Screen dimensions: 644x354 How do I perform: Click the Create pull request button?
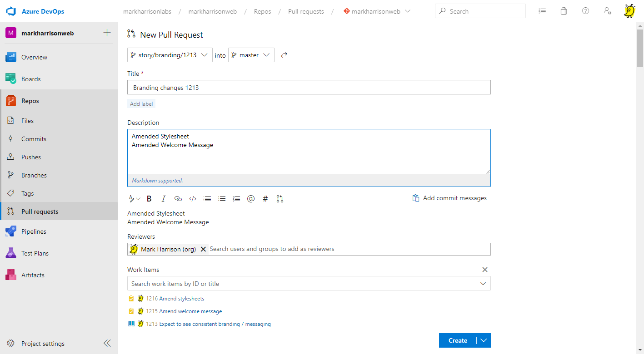tap(458, 340)
